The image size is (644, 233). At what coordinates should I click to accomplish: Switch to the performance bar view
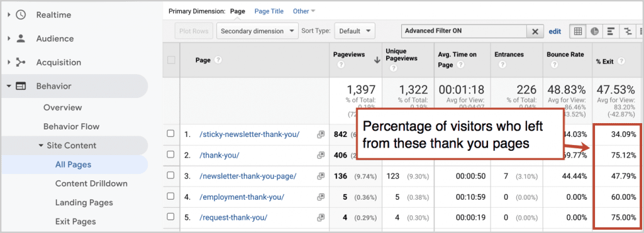coord(611,31)
